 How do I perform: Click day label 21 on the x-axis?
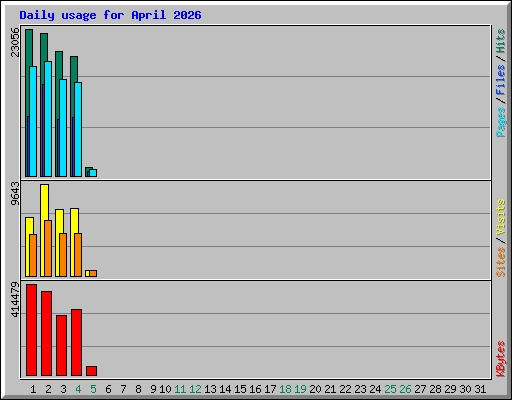point(330,389)
